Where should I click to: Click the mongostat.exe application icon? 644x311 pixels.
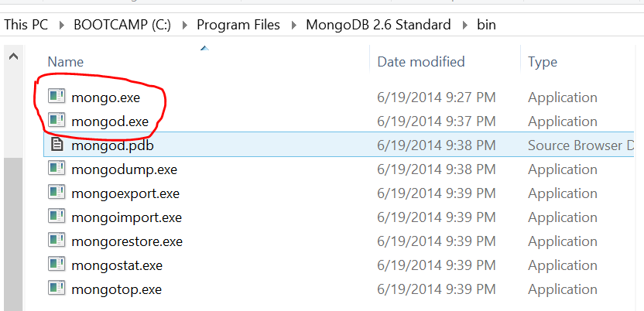click(56, 265)
